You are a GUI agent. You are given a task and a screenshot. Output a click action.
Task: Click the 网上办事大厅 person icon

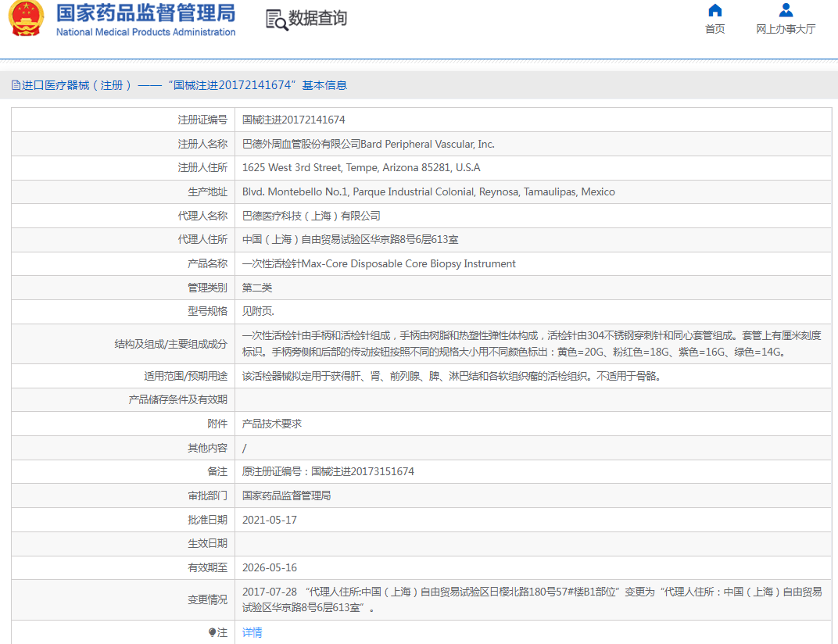[x=786, y=10]
